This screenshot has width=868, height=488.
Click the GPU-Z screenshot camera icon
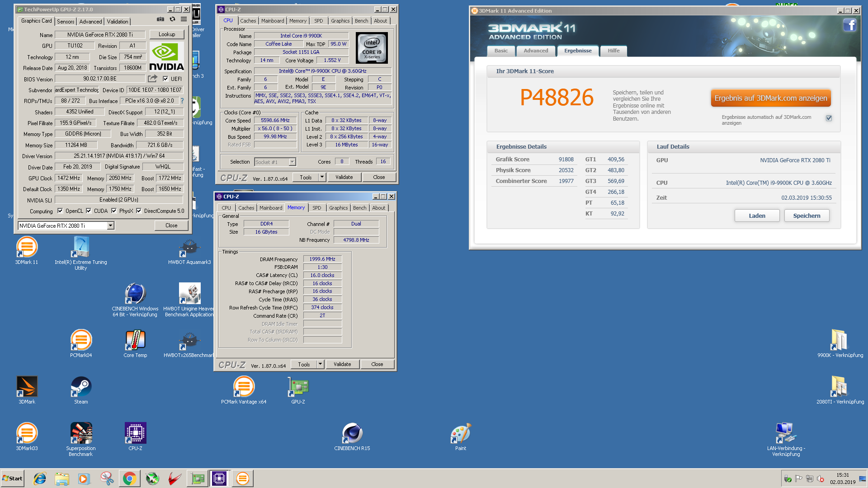(160, 19)
